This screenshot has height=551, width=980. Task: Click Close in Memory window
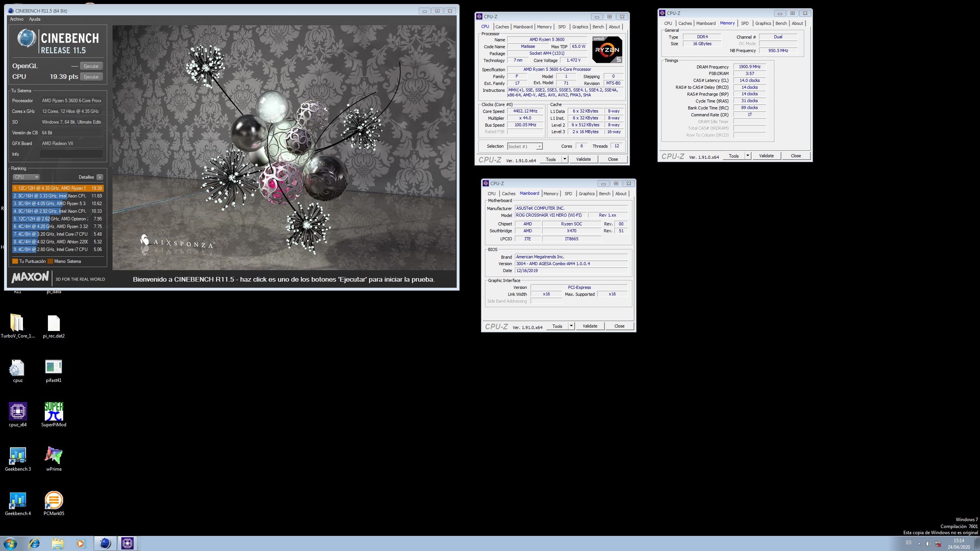coord(796,156)
